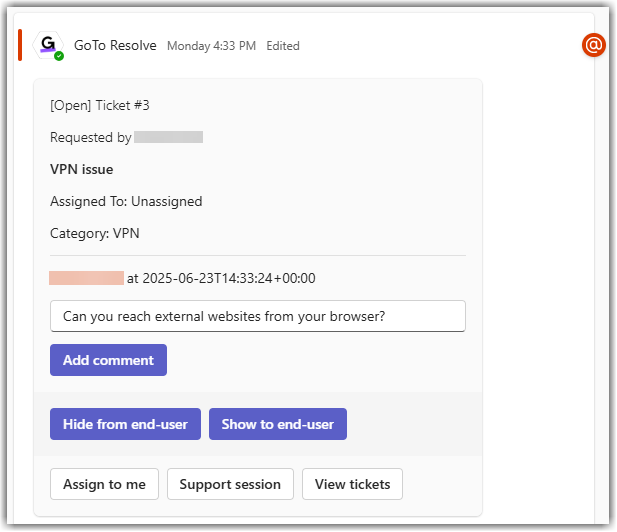The image size is (617, 532).
Task: Click the red @ mention icon
Action: 594,45
